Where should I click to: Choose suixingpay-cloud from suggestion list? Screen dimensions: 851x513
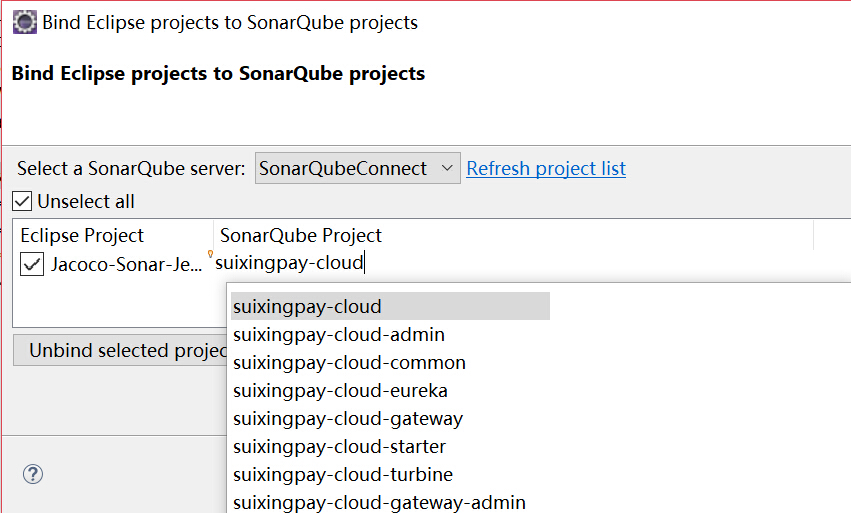coord(307,306)
